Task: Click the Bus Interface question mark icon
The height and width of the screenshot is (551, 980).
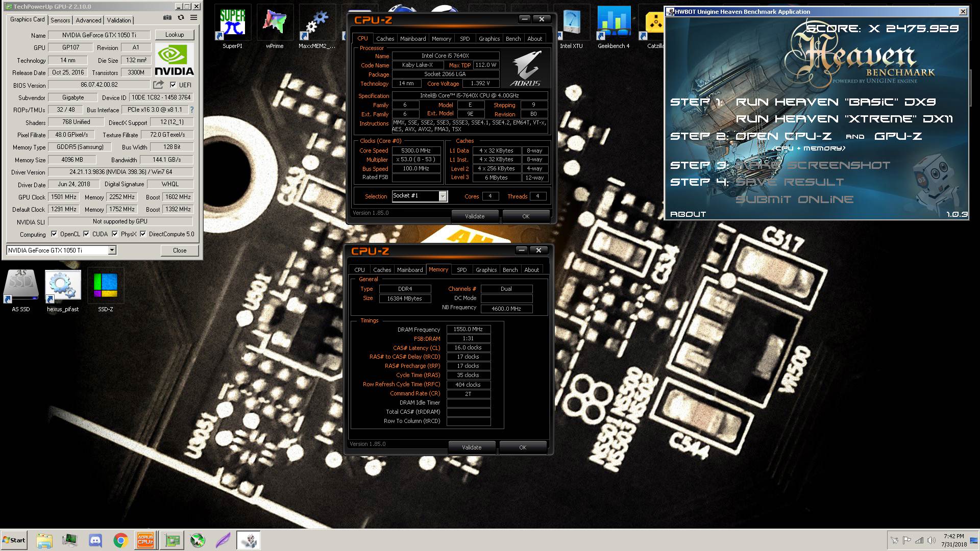Action: point(192,110)
